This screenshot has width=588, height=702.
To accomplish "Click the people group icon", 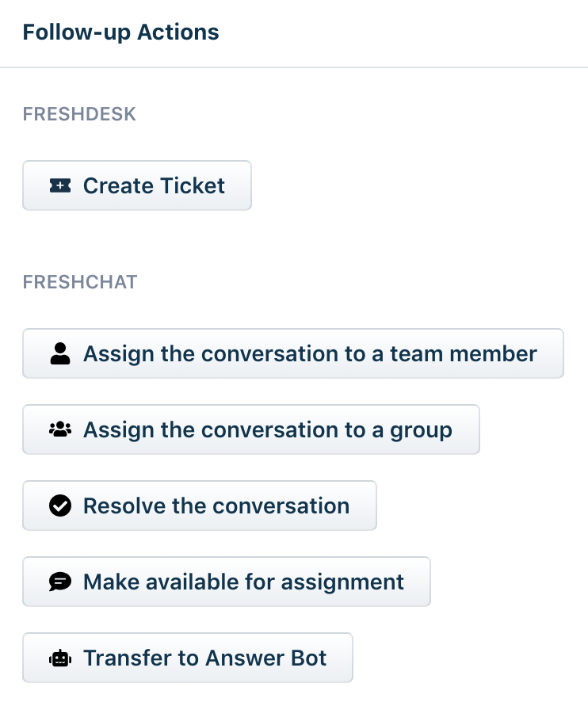I will (59, 429).
